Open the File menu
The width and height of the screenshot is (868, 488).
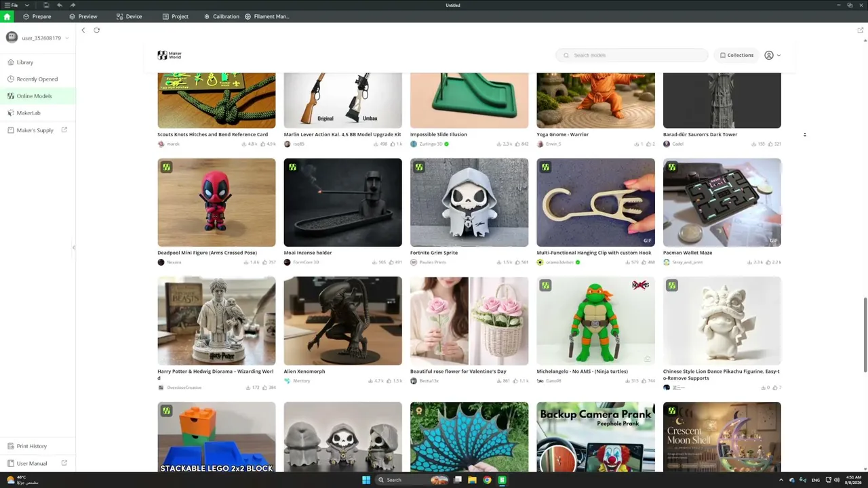12,5
